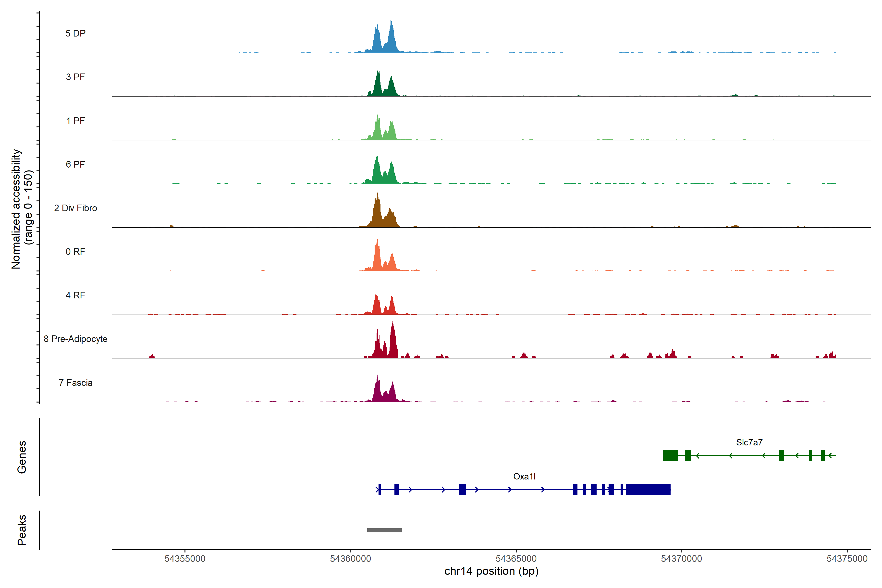Click the 7 Fascia track label
Image resolution: width=882 pixels, height=588 pixels.
[75, 382]
